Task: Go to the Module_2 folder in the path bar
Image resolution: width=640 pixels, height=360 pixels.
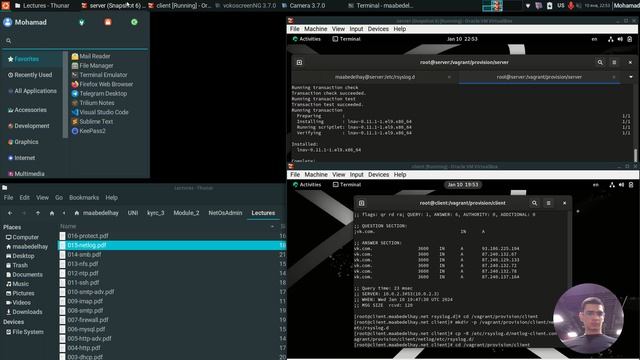Action: [186, 213]
